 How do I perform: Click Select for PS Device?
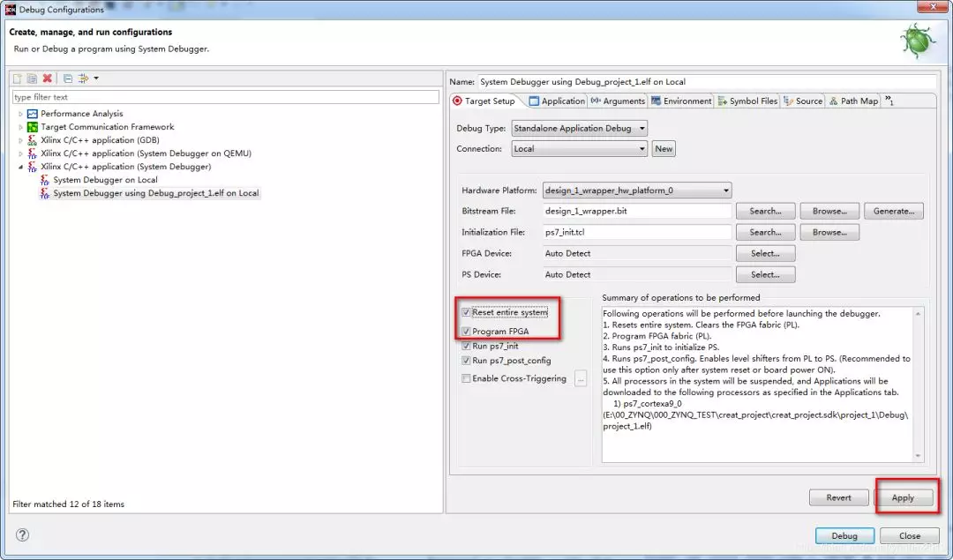click(x=765, y=274)
